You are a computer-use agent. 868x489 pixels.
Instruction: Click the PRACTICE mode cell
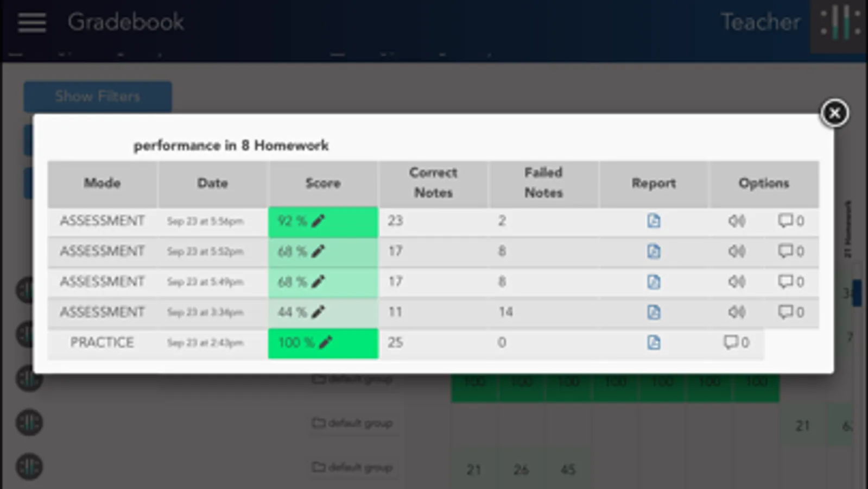[x=102, y=342]
